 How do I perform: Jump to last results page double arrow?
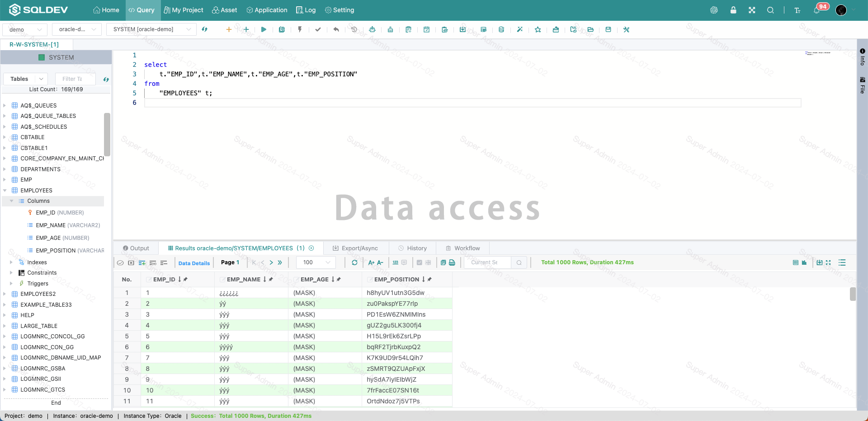click(280, 262)
